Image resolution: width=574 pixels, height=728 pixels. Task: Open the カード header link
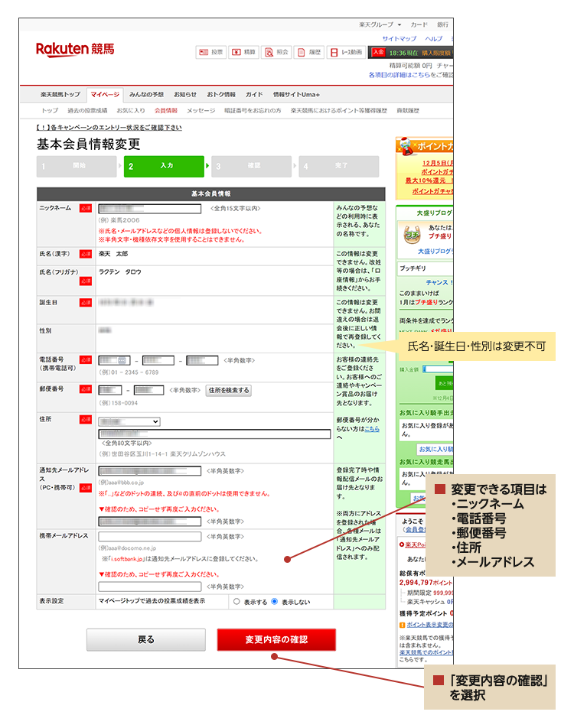(x=419, y=24)
